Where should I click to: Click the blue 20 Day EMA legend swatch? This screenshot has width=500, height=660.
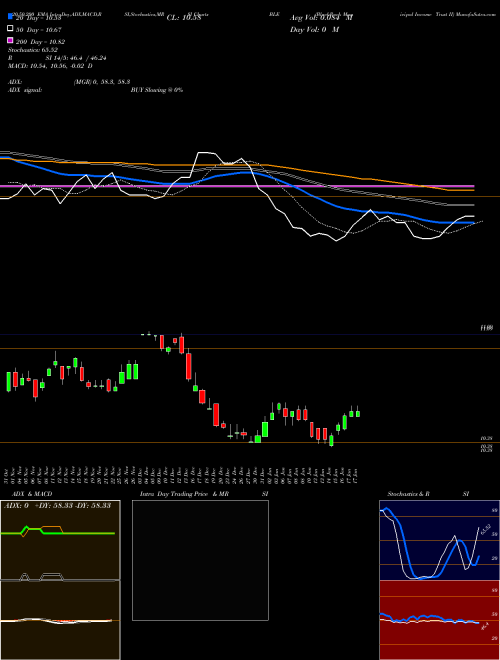click(10, 16)
